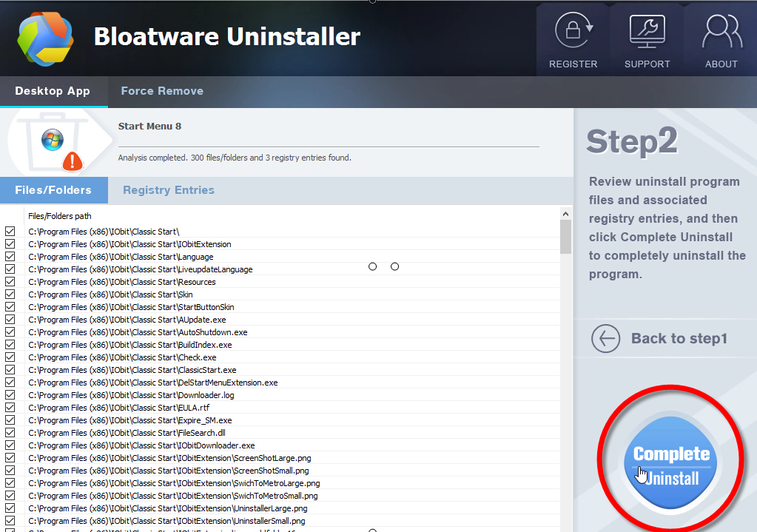The height and width of the screenshot is (532, 757).
Task: Click the Start Menu 8 program title
Action: [149, 126]
